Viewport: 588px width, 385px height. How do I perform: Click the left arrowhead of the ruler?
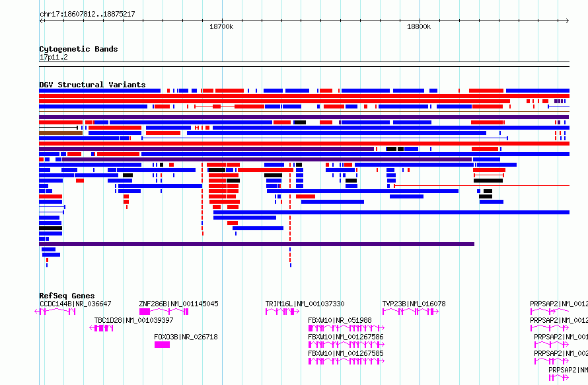coord(41,21)
